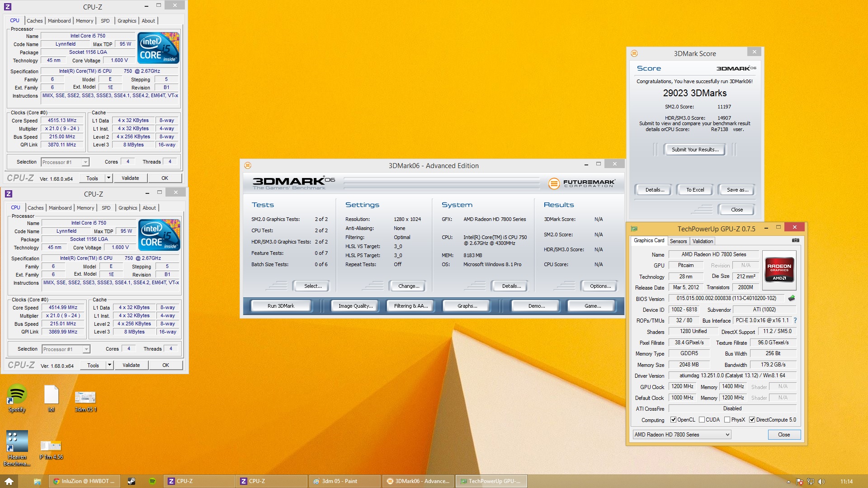Open the Spotify desktop shortcut

pos(17,399)
